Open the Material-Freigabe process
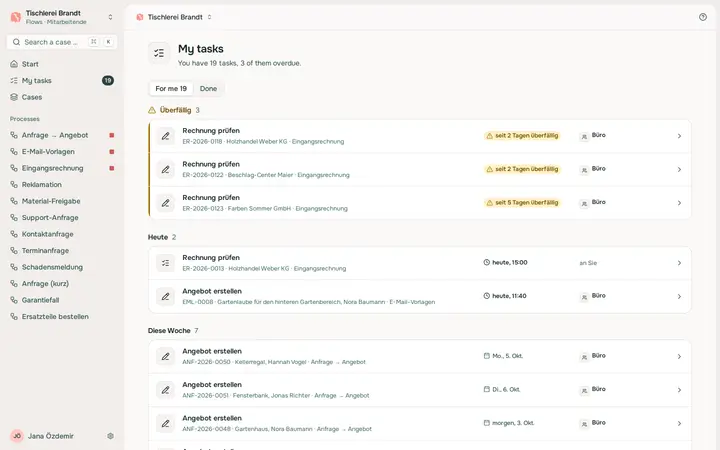This screenshot has width=720, height=450. pos(62,201)
